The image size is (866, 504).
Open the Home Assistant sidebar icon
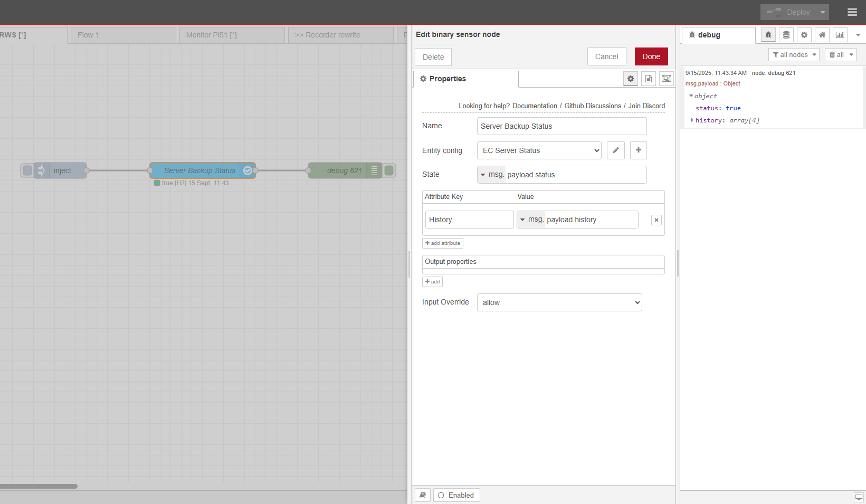point(822,35)
